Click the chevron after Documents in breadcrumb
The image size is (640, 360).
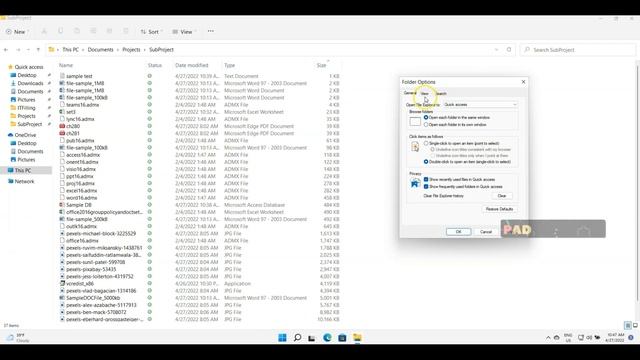(x=118, y=50)
